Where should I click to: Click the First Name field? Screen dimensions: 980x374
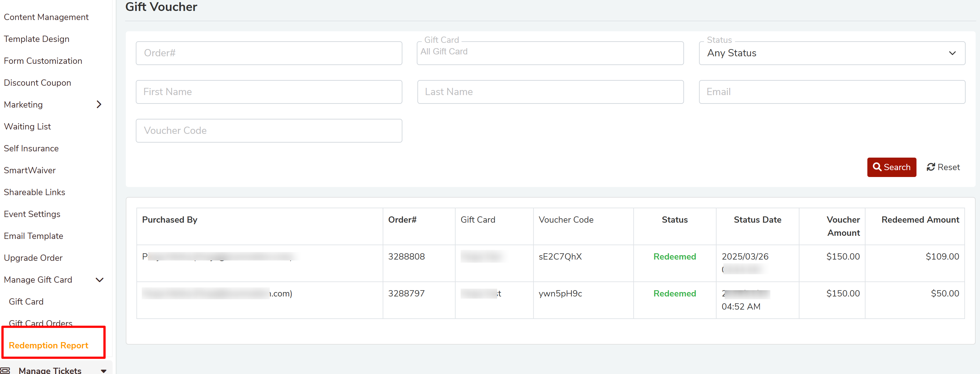pos(268,92)
